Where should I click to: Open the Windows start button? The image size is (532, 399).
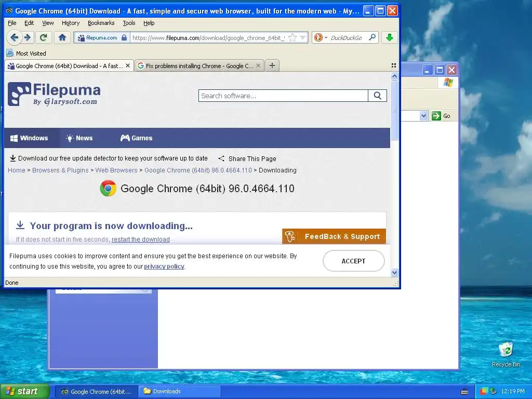point(24,391)
